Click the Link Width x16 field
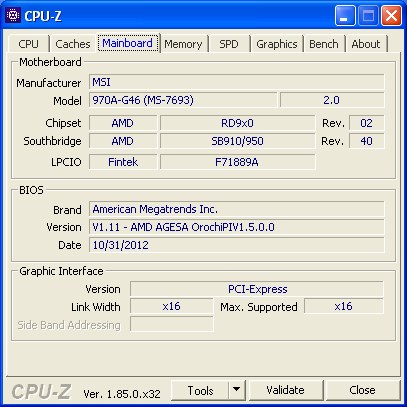This screenshot has width=407, height=407. [x=171, y=306]
